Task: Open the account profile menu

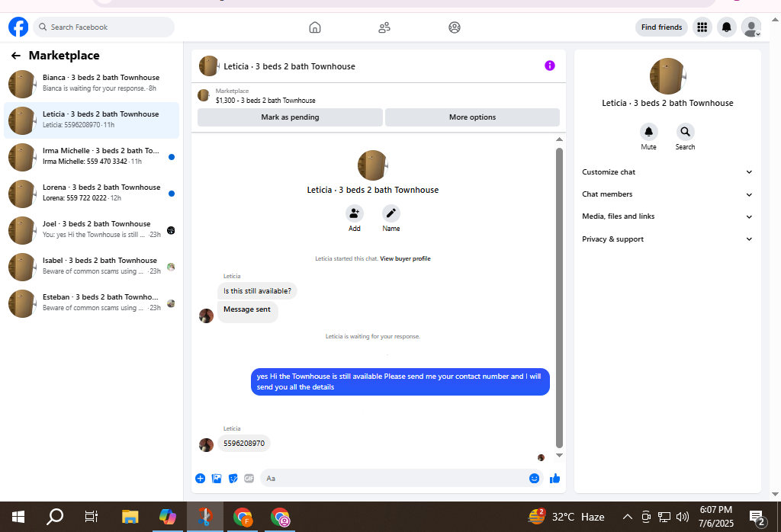Action: [x=751, y=27]
